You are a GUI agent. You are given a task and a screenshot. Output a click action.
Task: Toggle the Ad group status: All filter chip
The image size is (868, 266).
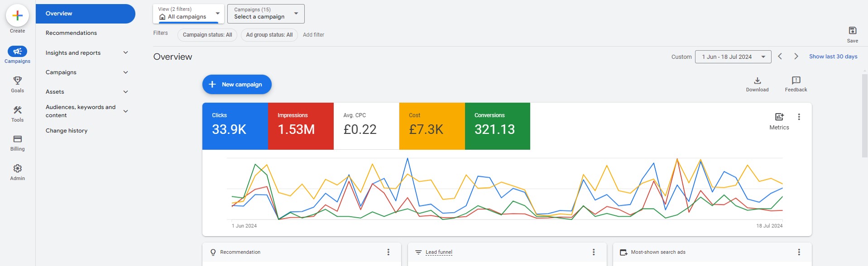coord(269,35)
